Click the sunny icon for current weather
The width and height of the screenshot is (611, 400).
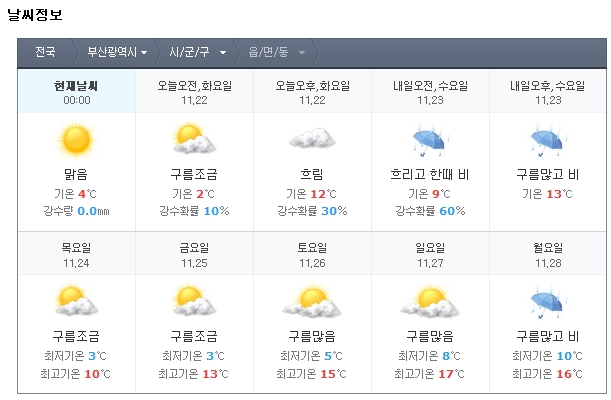point(76,141)
